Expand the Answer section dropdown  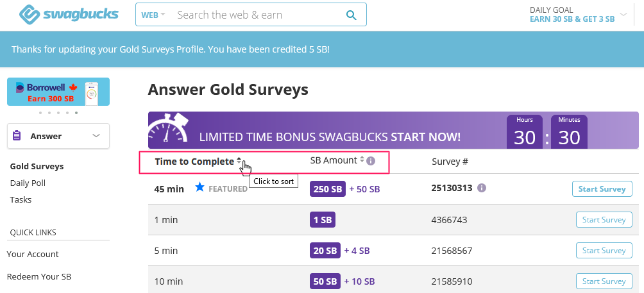pos(58,136)
